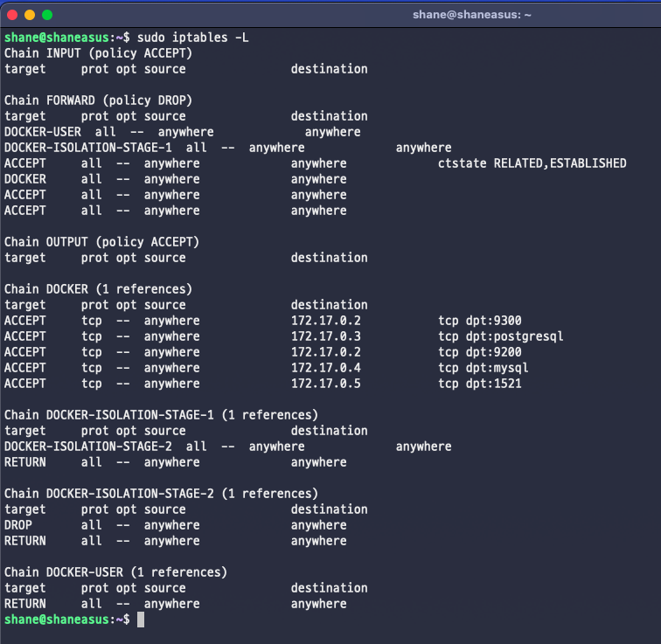The width and height of the screenshot is (661, 644).
Task: Click the destination header under Chain INPUT
Action: (330, 69)
